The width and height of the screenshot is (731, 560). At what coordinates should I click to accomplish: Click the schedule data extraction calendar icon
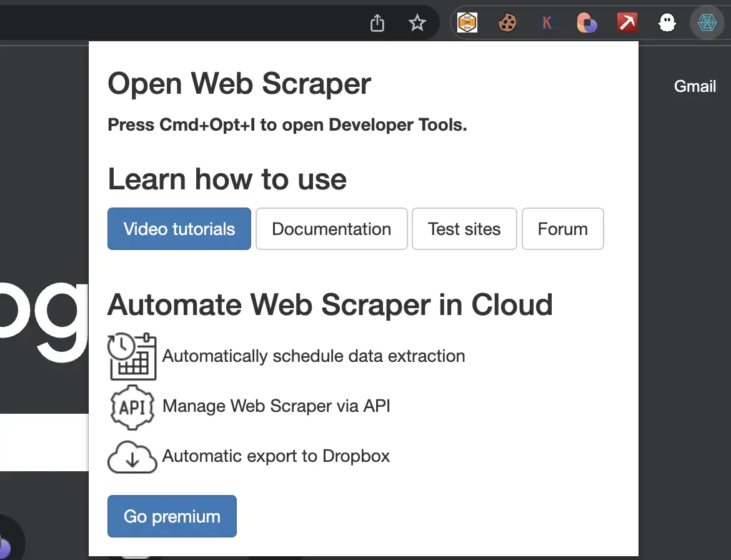point(132,356)
